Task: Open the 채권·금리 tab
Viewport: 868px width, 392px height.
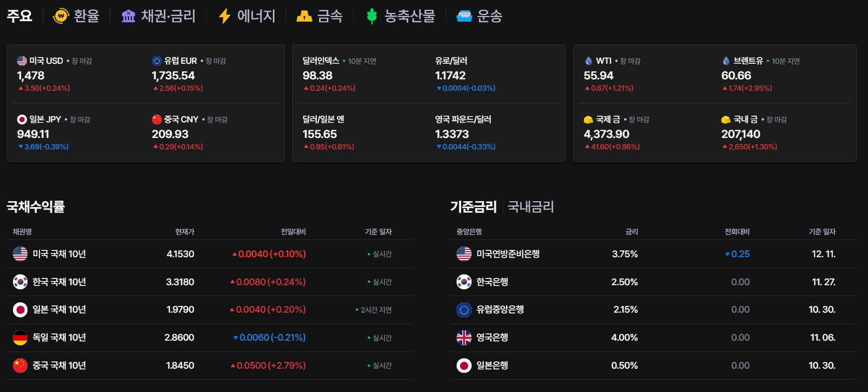Action: tap(158, 16)
